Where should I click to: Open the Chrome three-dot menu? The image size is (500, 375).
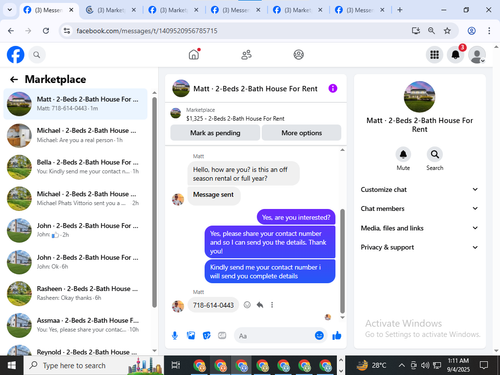click(489, 31)
